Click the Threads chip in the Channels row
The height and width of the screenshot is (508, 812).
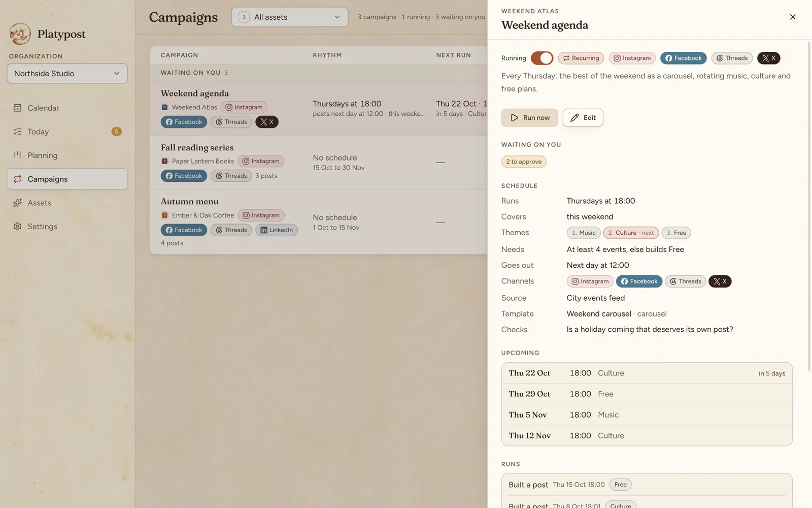pyautogui.click(x=685, y=281)
